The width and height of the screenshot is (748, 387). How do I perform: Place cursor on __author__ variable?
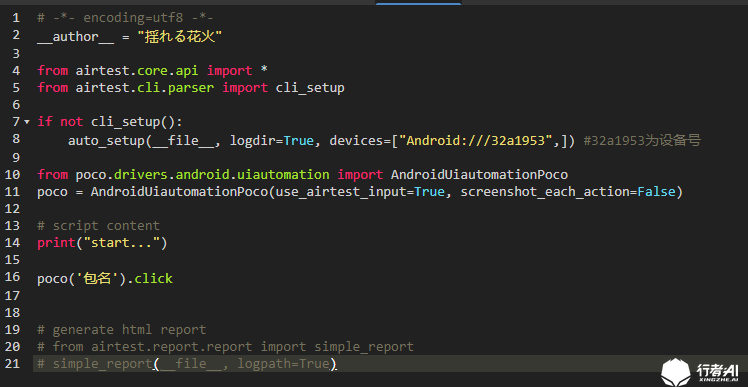(75, 37)
